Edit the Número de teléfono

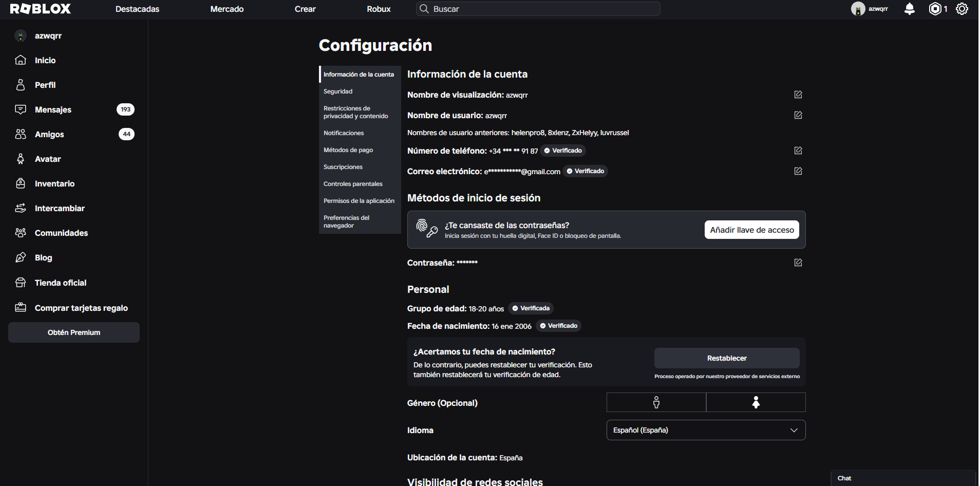[798, 151]
